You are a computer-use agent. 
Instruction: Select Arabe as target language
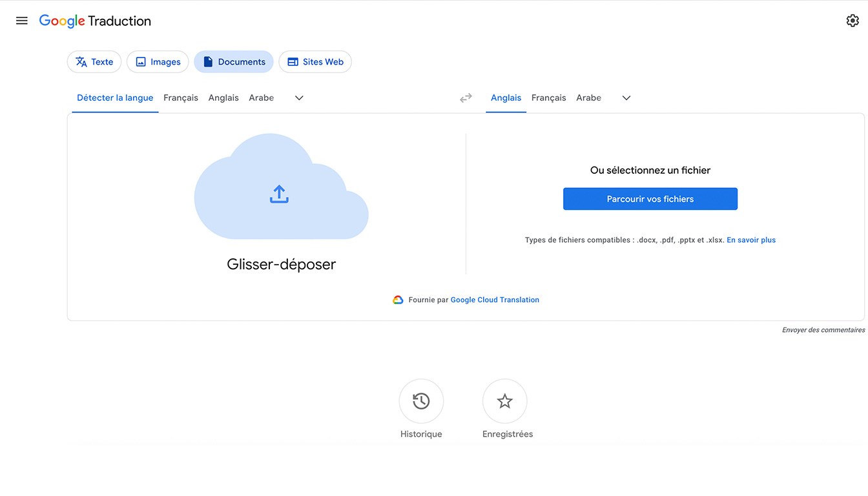point(589,98)
